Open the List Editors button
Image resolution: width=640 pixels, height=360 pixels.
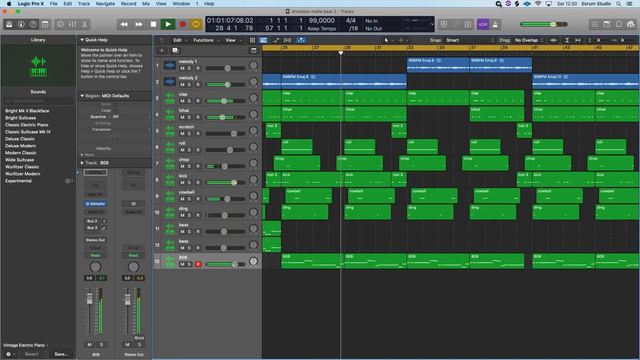595,24
